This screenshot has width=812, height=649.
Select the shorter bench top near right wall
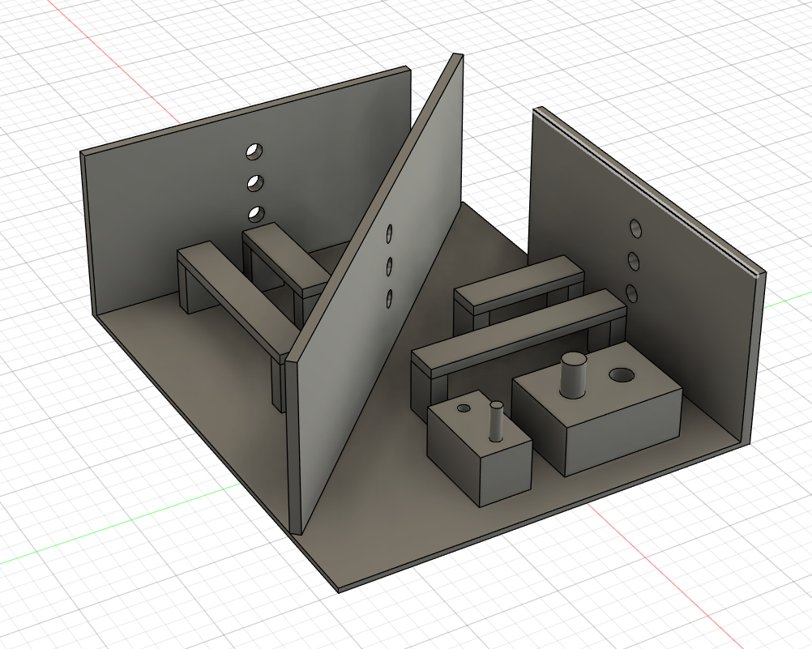519,280
